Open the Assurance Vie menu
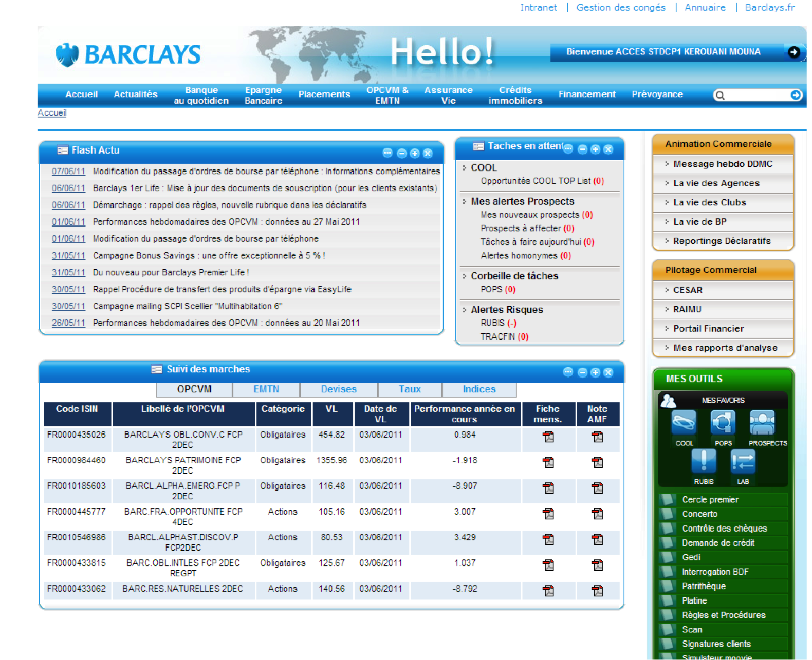812x660 pixels. click(x=448, y=96)
